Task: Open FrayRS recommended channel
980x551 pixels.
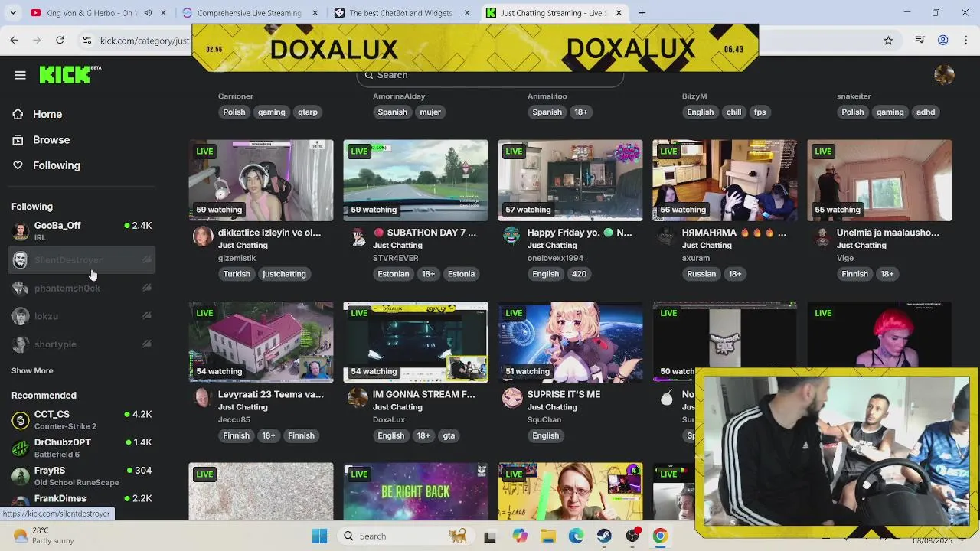Action: click(x=82, y=476)
